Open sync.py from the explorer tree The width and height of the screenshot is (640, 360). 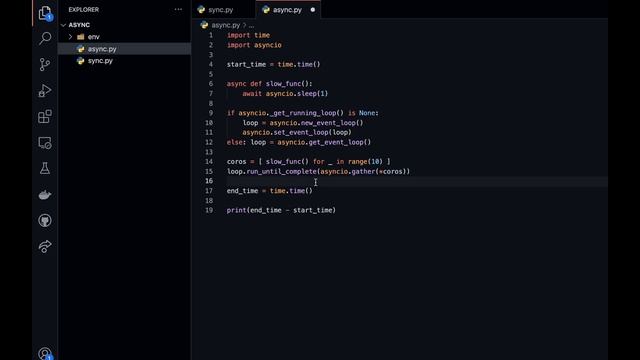[x=124, y=61]
